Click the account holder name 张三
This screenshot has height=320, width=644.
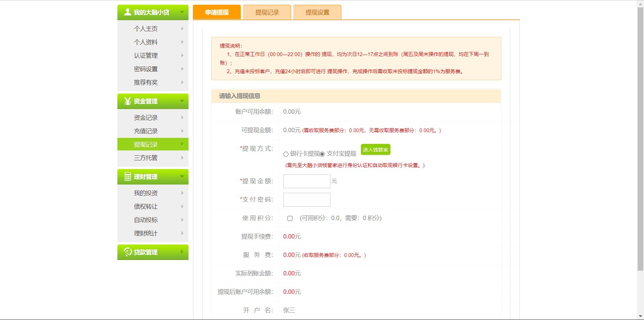coord(289,310)
